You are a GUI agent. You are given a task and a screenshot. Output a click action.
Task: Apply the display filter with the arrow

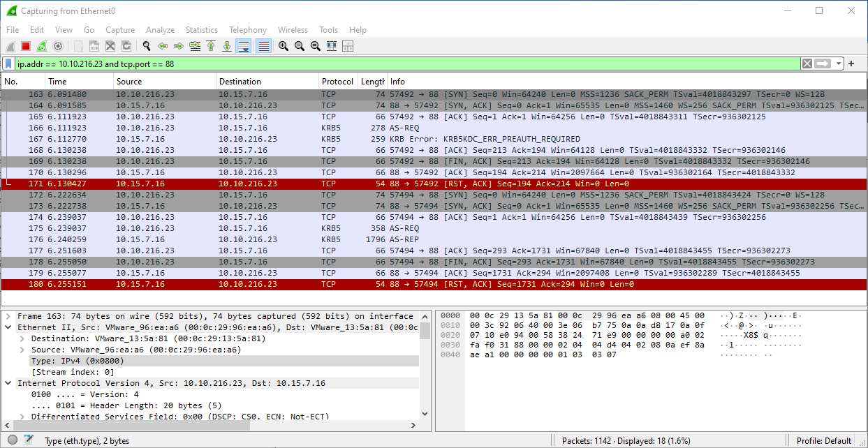(x=823, y=64)
